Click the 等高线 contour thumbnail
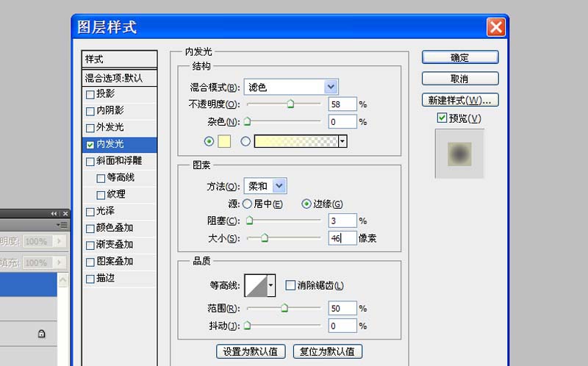The height and width of the screenshot is (366, 588). coord(256,285)
